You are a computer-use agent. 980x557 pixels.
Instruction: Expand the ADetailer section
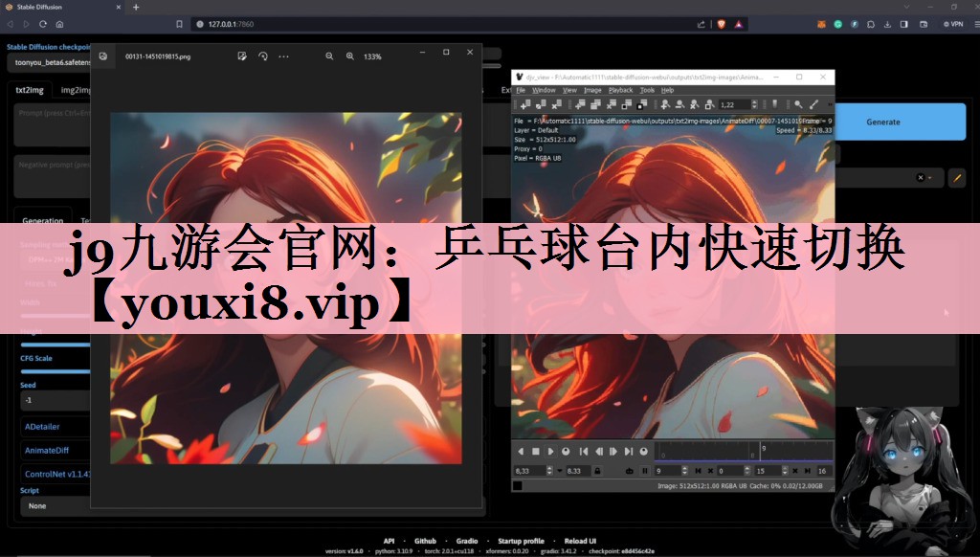[55, 426]
